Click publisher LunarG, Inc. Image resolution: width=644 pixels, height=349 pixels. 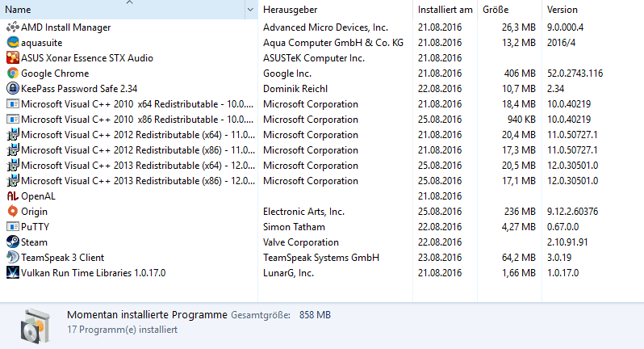[x=288, y=272]
